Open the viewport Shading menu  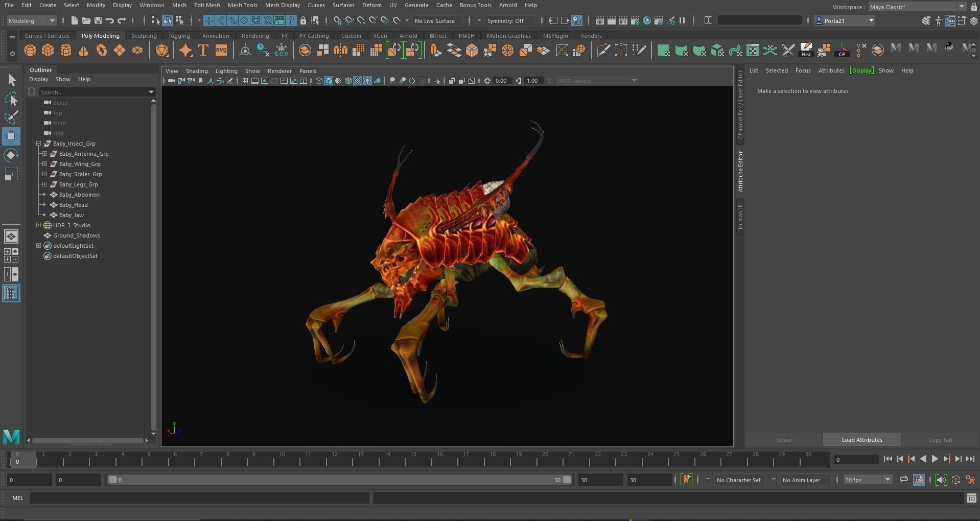pos(197,71)
